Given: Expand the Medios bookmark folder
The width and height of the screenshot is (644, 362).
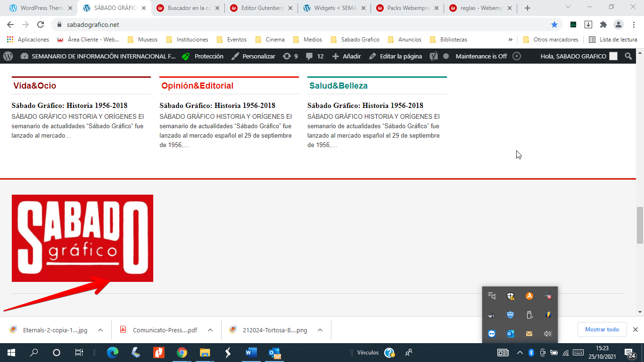Looking at the screenshot, I should 307,40.
